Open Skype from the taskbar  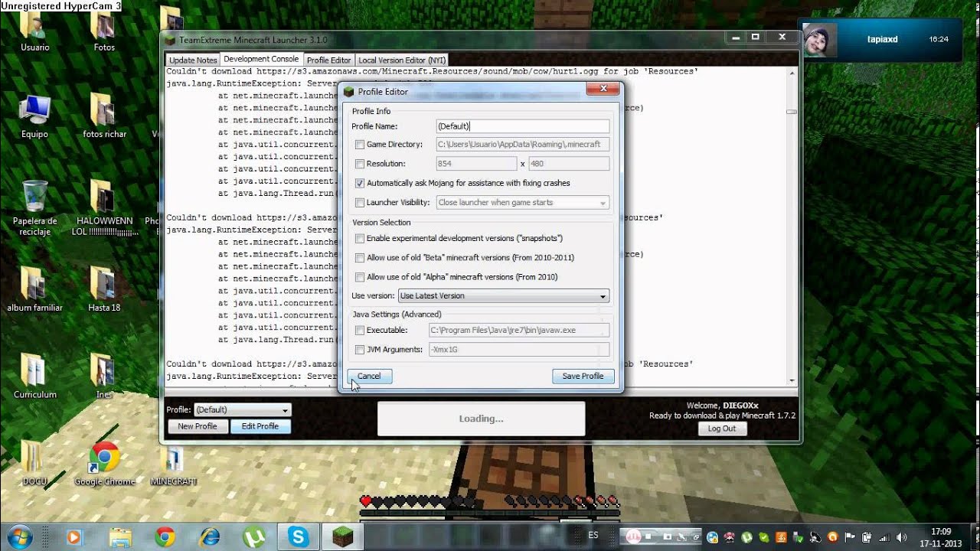(299, 536)
